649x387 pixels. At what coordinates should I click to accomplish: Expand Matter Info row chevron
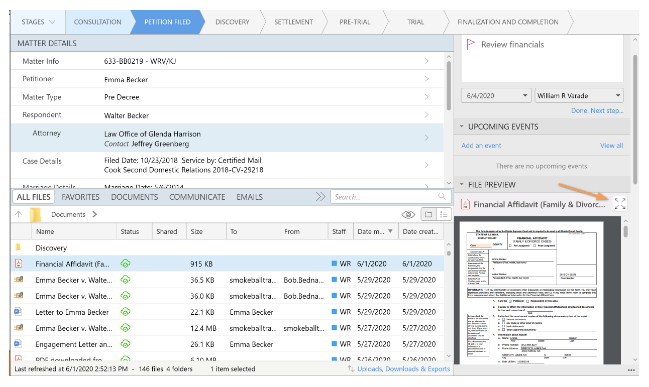tap(426, 61)
